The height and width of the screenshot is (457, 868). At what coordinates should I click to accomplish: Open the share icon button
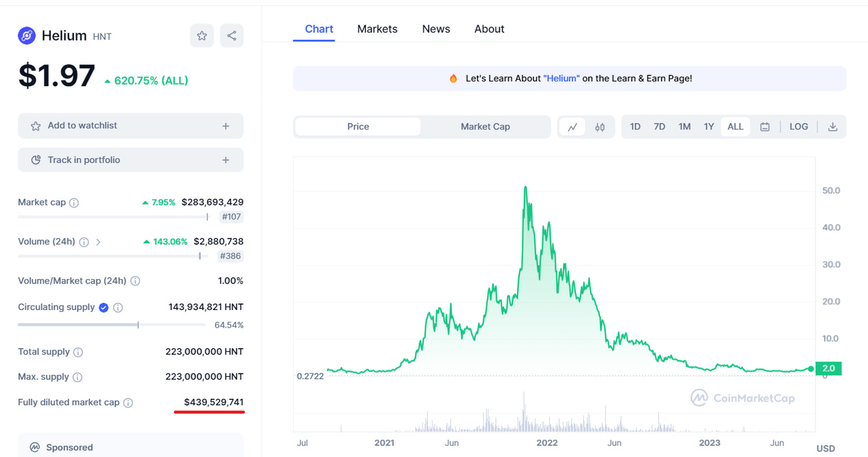232,36
